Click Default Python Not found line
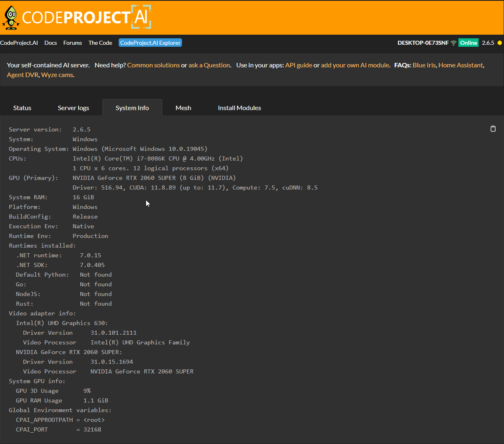 click(x=64, y=275)
